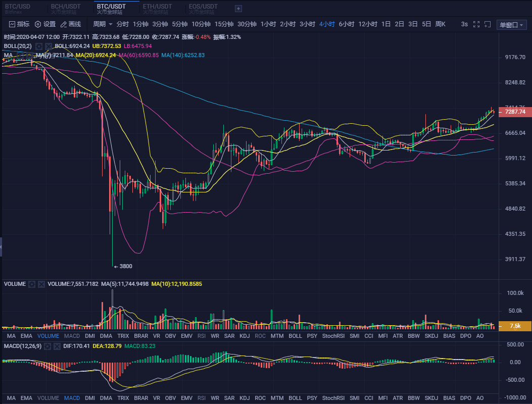Close the MACD indicator panel
532x404 pixels.
coord(57,346)
